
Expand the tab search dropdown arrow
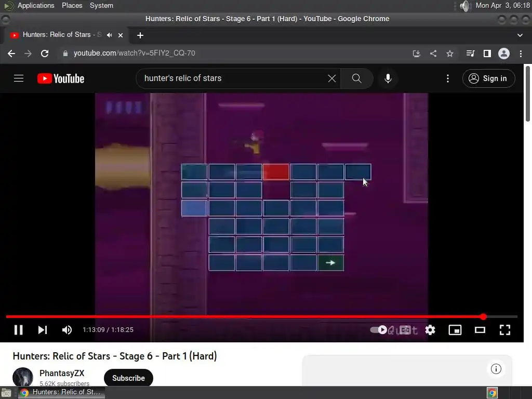pyautogui.click(x=520, y=35)
